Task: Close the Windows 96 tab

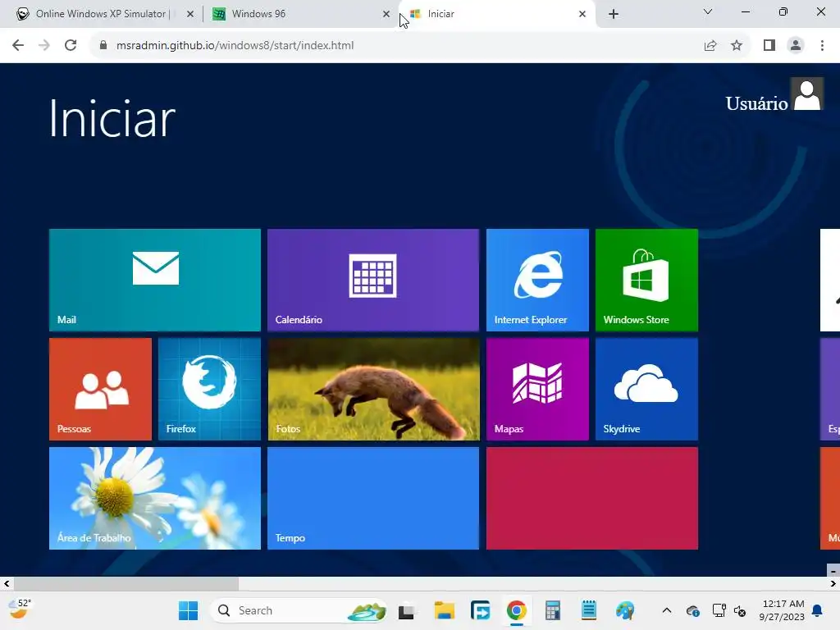Action: pos(386,14)
